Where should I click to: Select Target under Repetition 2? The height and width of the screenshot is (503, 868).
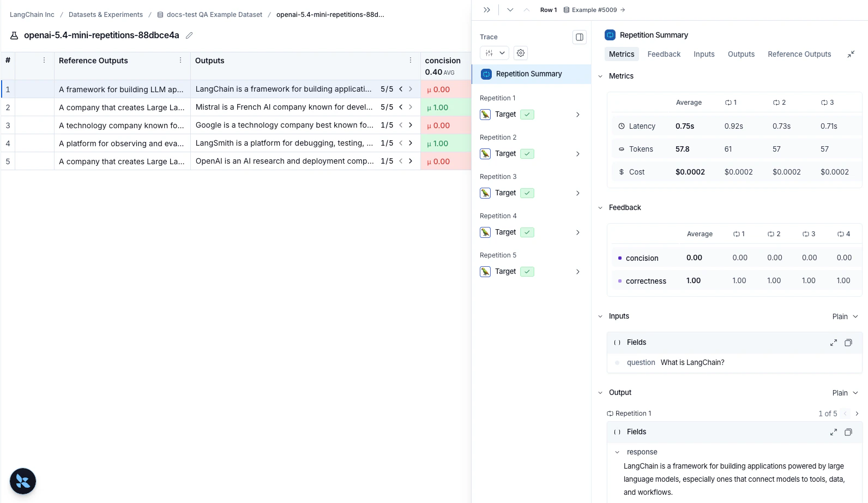coord(505,154)
